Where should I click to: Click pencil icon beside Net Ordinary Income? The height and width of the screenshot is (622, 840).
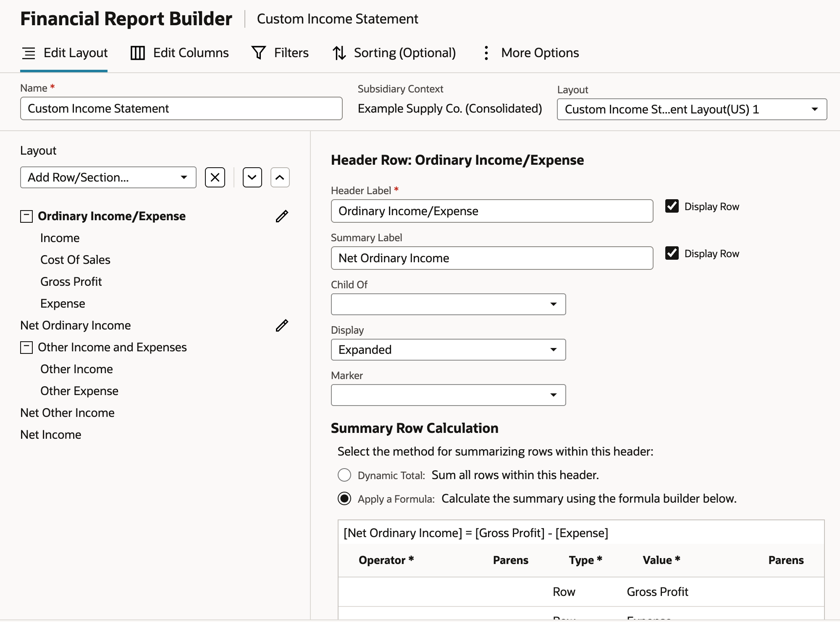(x=282, y=325)
